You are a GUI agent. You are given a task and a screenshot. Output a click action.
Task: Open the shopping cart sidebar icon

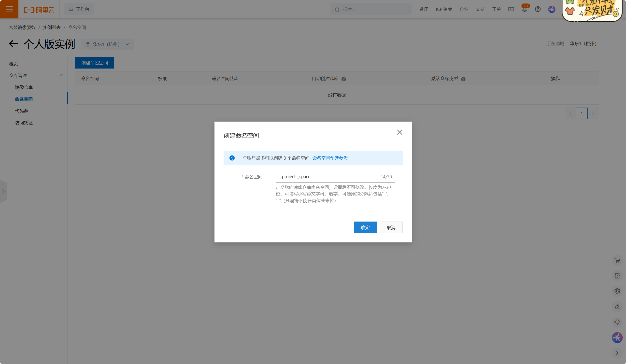[617, 260]
